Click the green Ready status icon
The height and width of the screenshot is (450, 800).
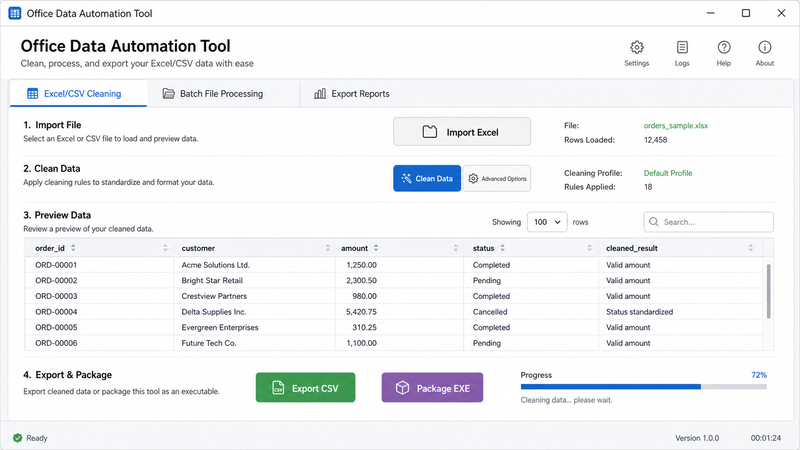pos(18,438)
